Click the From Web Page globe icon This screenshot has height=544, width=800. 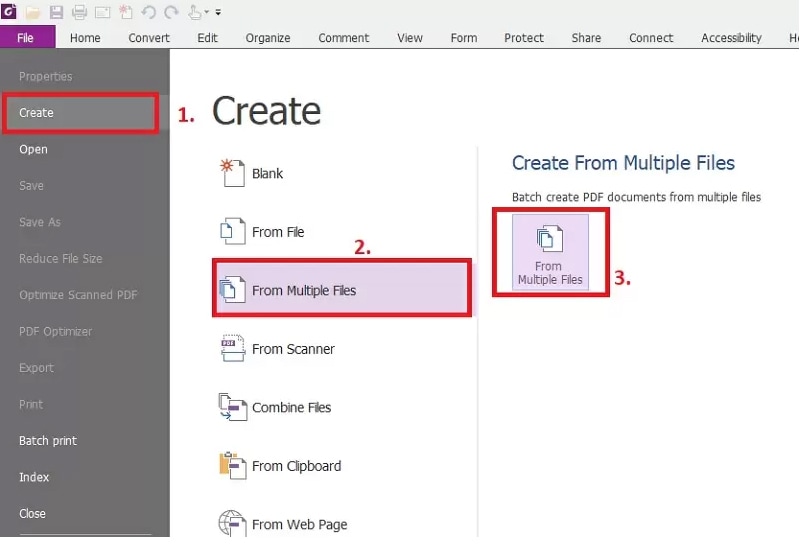pyautogui.click(x=233, y=523)
